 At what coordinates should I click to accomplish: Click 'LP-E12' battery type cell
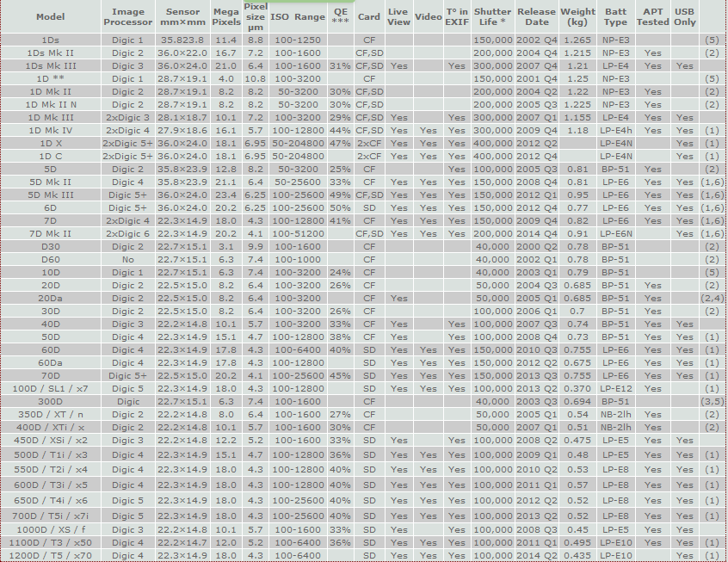point(615,389)
